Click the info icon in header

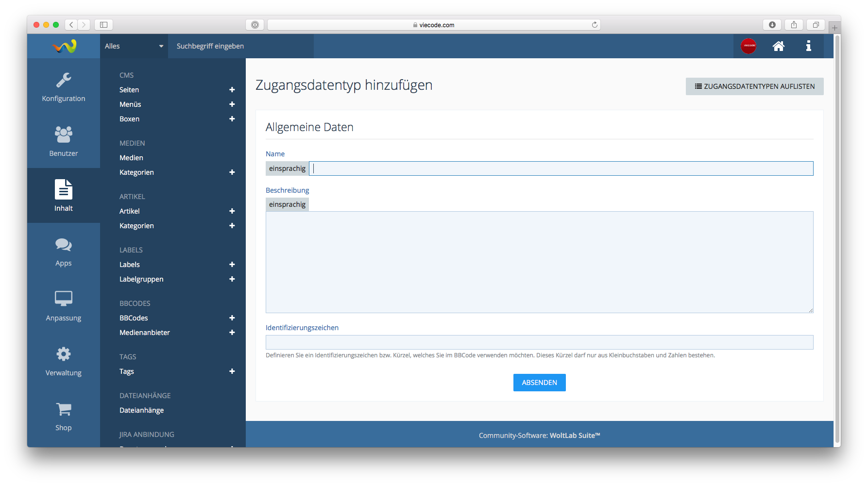tap(808, 46)
